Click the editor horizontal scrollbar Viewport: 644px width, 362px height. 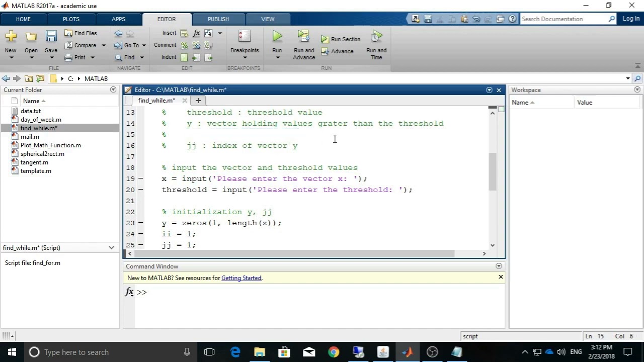pos(293,253)
